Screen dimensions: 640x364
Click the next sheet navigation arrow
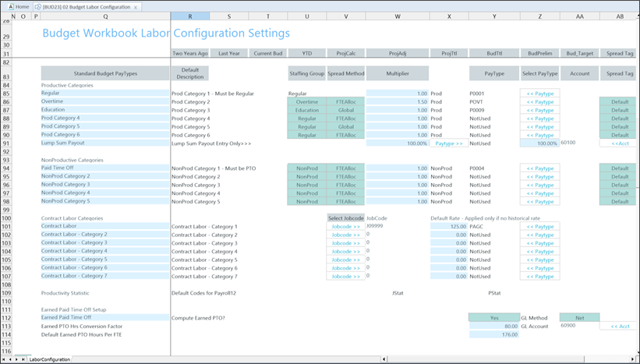(x=16, y=359)
